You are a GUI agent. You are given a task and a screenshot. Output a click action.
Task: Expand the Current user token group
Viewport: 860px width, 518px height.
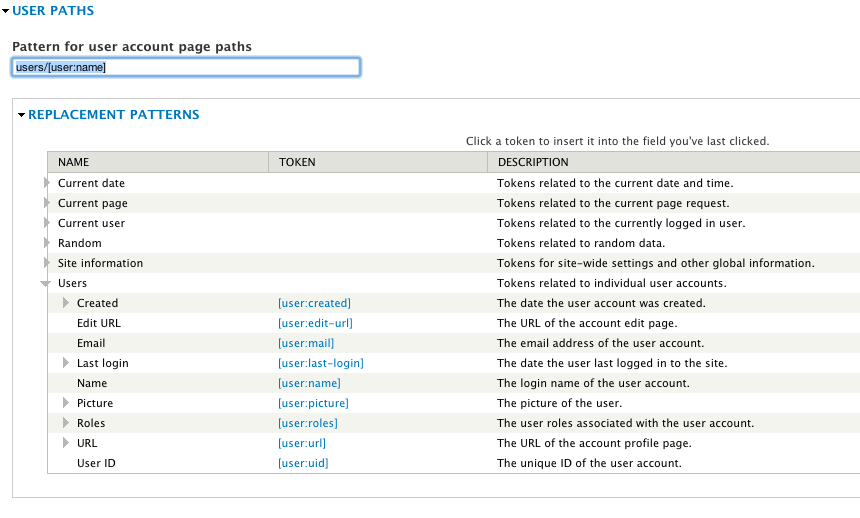pos(47,223)
